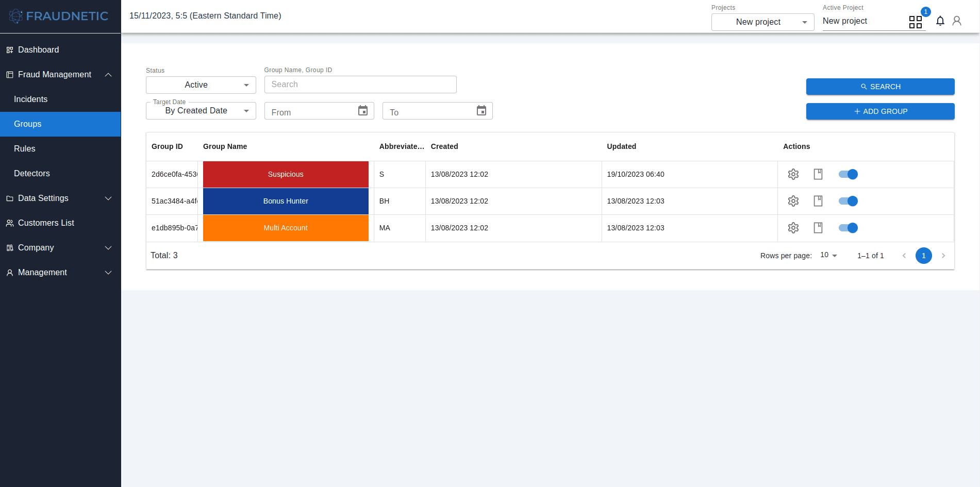Open settings gear for Bonus Hunter group
Image resolution: width=980 pixels, height=487 pixels.
click(x=793, y=201)
